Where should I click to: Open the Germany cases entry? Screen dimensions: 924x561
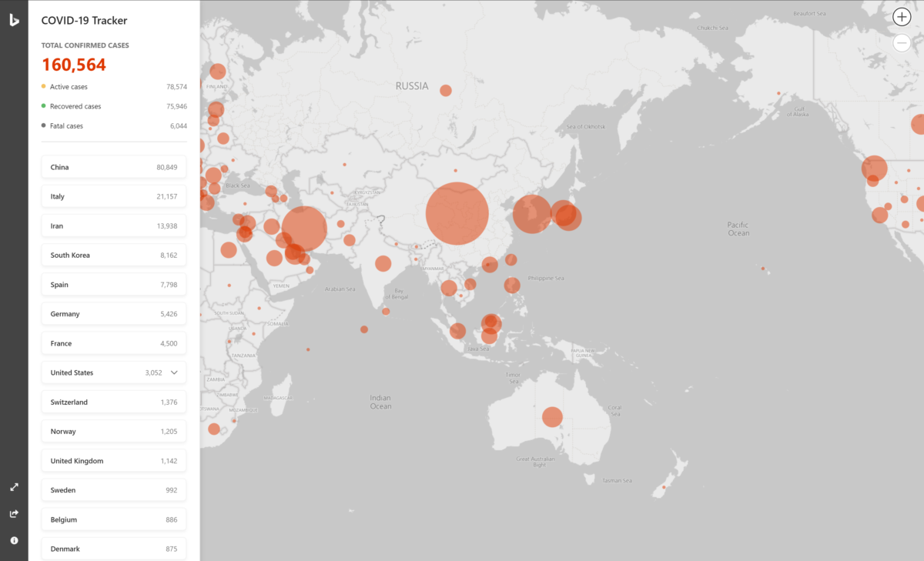coord(114,314)
